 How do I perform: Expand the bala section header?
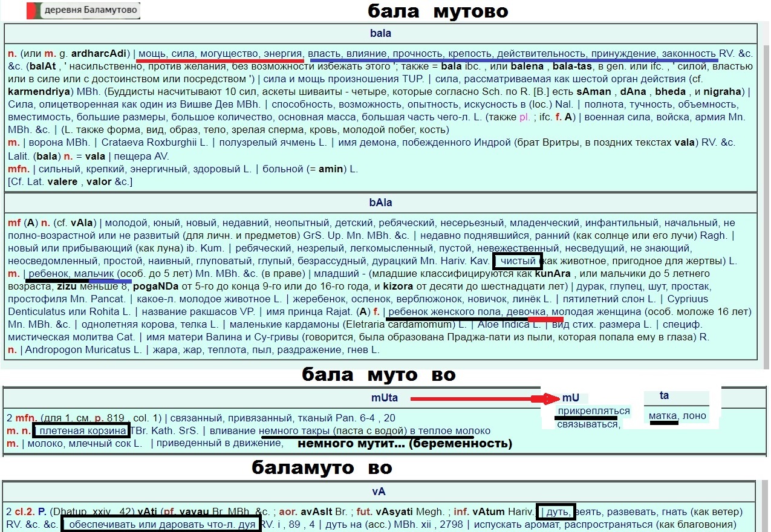tap(380, 33)
